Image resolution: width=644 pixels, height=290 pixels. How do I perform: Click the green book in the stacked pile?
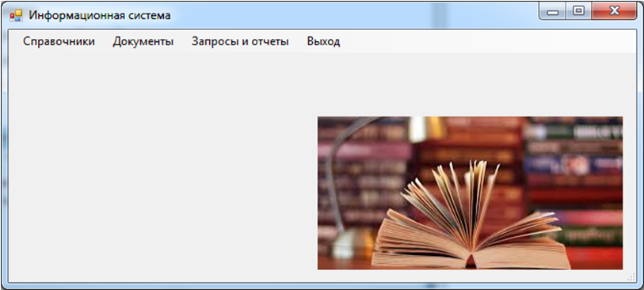click(592, 236)
